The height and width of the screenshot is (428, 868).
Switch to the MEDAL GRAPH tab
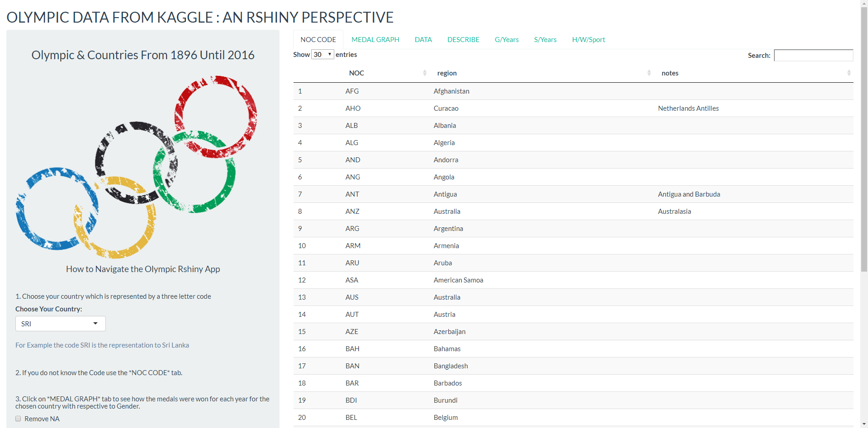pyautogui.click(x=375, y=40)
